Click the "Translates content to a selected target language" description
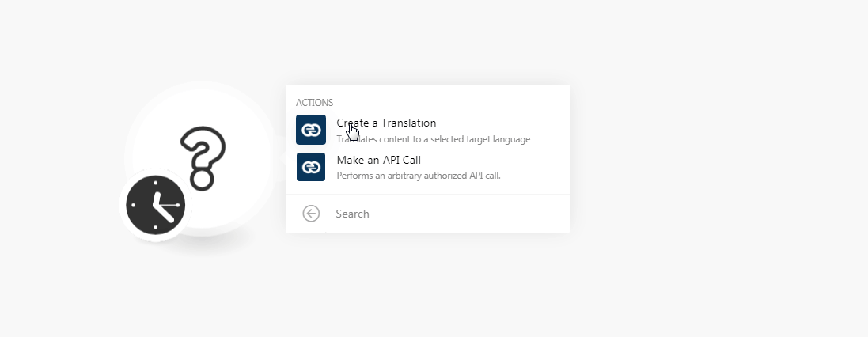868x337 pixels. 434,139
